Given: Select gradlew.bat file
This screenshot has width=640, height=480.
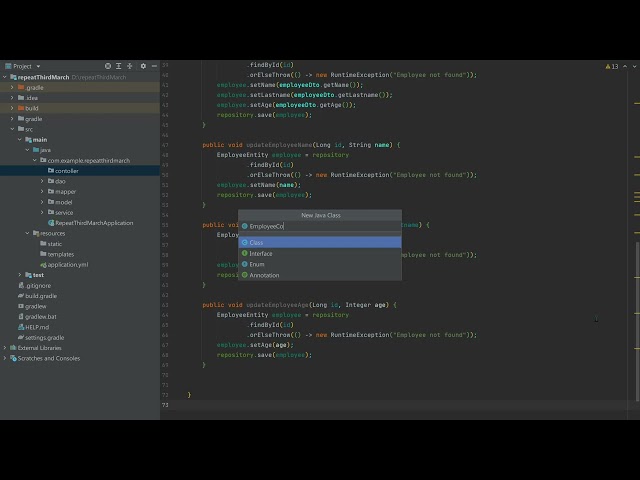Looking at the screenshot, I should tap(40, 317).
